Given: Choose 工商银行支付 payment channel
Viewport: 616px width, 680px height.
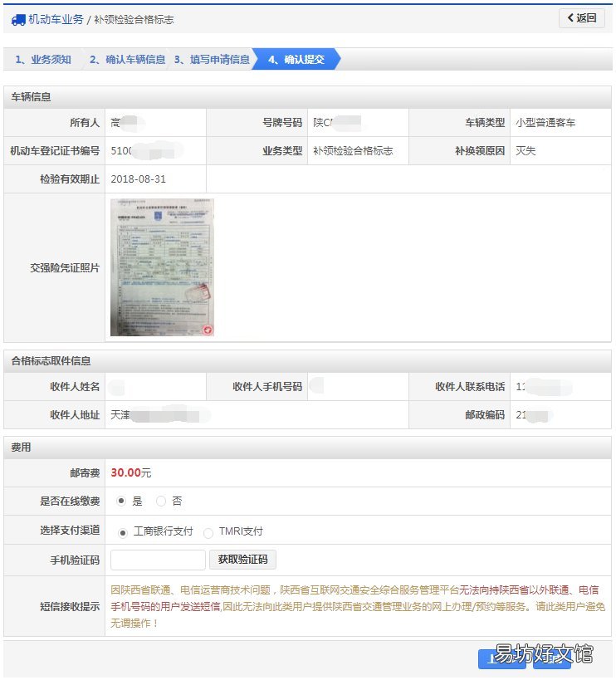Looking at the screenshot, I should (x=123, y=532).
